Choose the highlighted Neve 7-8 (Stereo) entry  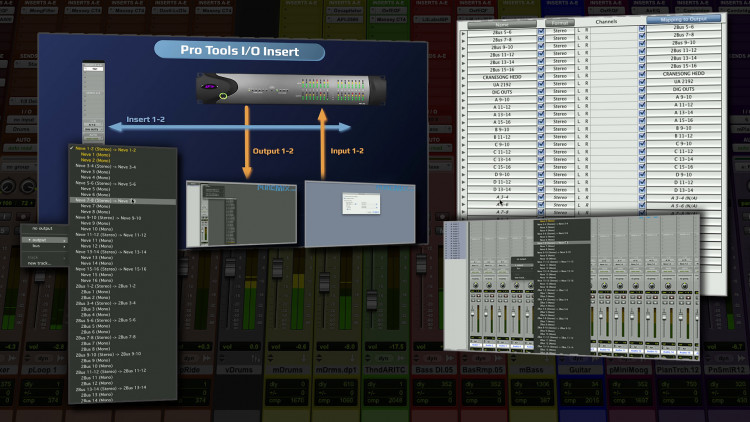coord(123,201)
